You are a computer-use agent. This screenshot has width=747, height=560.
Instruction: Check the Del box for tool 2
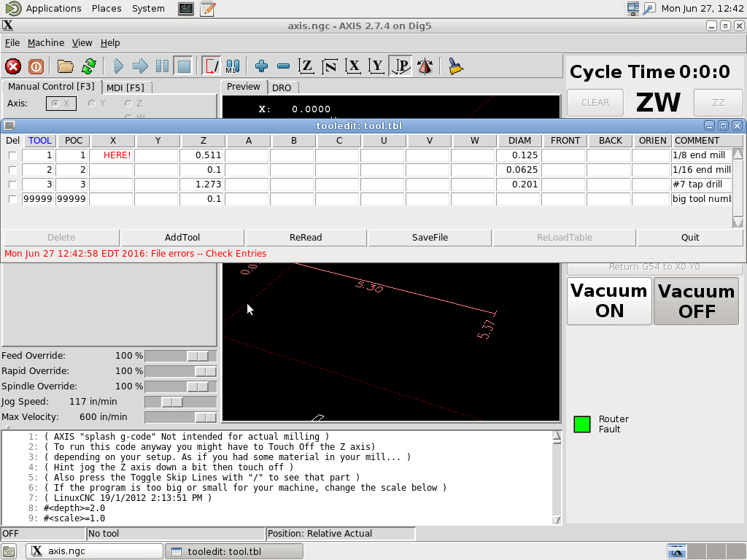tap(12, 170)
